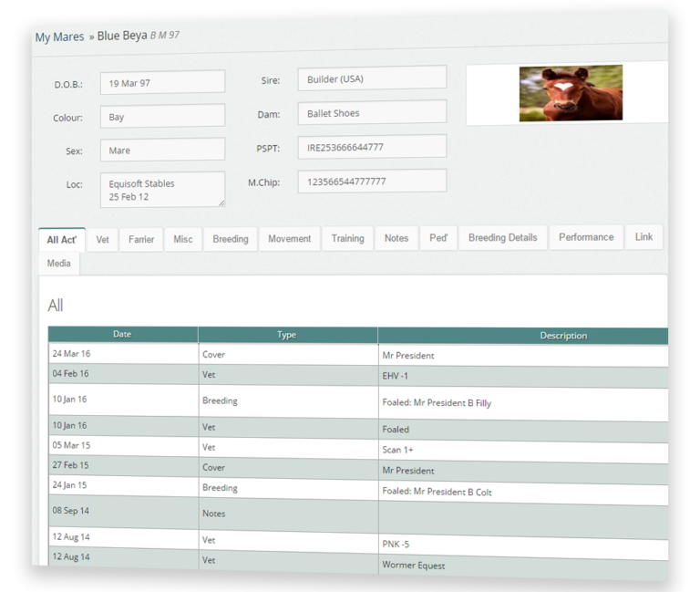Select the 05 Mar 15 date cell

(123, 445)
